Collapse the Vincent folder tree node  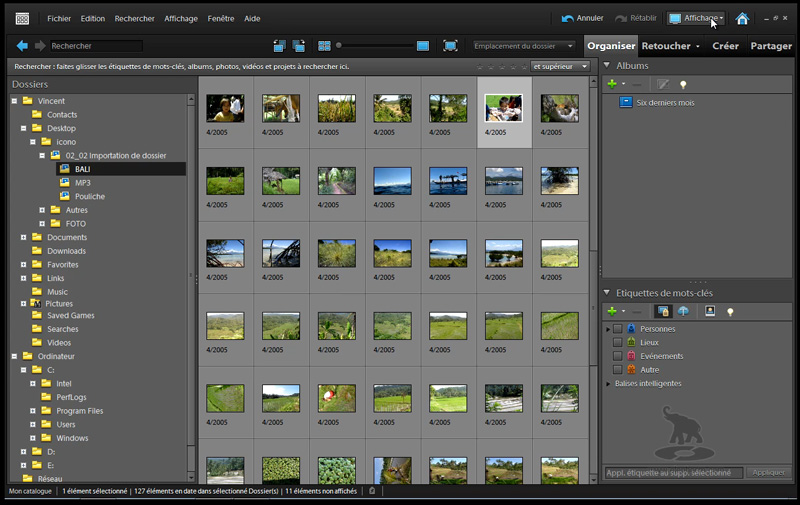[x=14, y=101]
